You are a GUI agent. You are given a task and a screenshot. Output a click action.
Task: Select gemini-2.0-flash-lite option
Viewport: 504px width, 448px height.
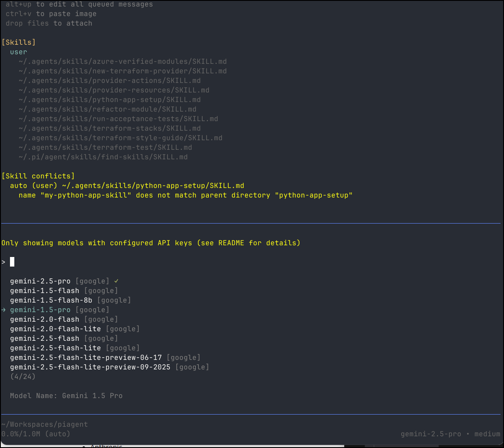55,329
